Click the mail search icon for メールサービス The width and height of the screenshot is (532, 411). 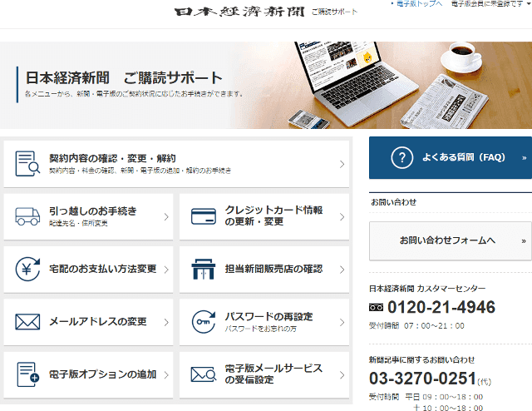pyautogui.click(x=203, y=374)
